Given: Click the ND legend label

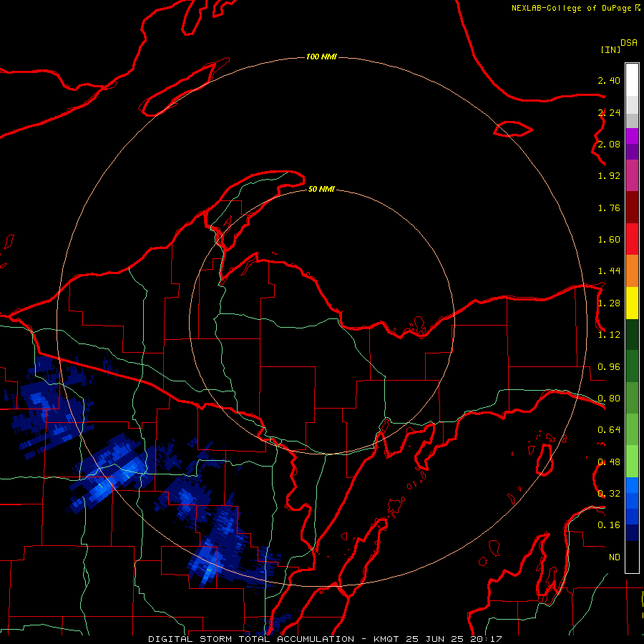Looking at the screenshot, I should point(615,557).
